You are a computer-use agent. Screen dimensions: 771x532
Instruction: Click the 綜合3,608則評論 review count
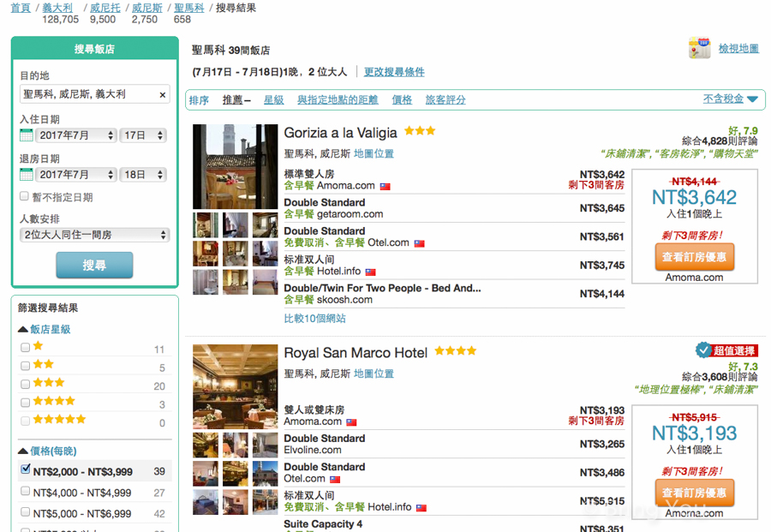(720, 377)
